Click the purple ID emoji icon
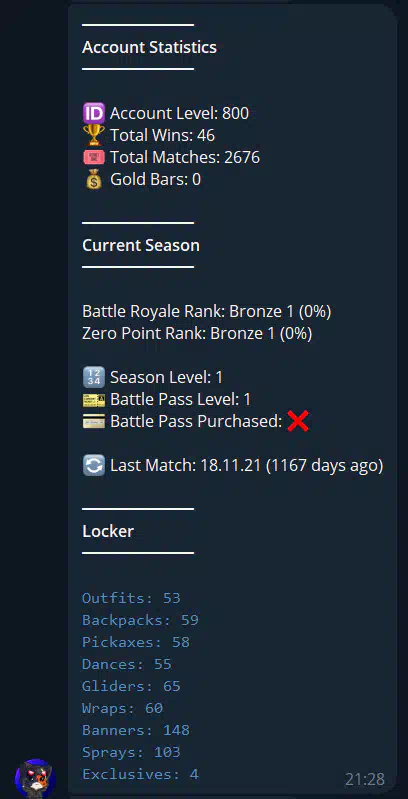Screen dimensions: 408x799 point(94,113)
